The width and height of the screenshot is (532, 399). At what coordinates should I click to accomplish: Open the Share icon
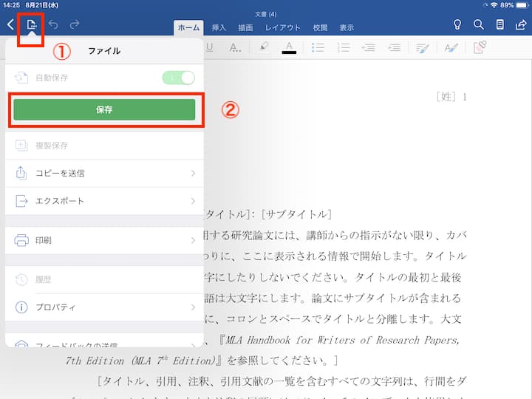pos(521,24)
